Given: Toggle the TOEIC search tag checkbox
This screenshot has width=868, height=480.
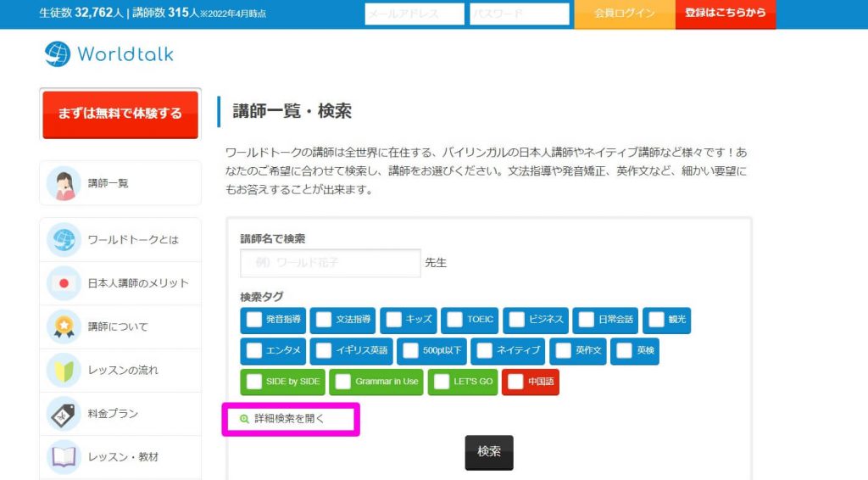Looking at the screenshot, I should 454,320.
